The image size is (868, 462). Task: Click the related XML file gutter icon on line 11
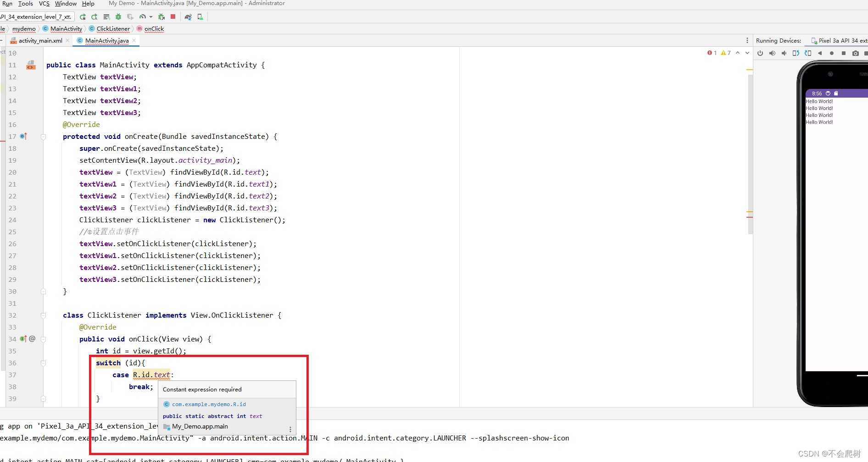click(31, 65)
